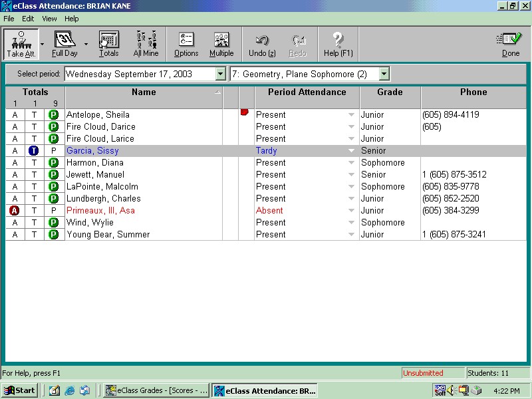
Task: Open the class period dropdown
Action: click(x=384, y=74)
